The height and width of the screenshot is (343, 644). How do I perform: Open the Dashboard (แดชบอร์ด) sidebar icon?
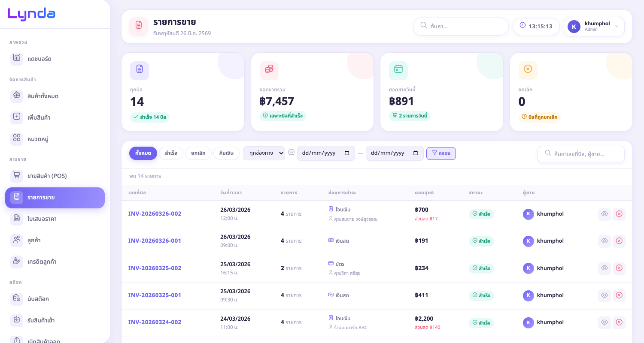(17, 58)
